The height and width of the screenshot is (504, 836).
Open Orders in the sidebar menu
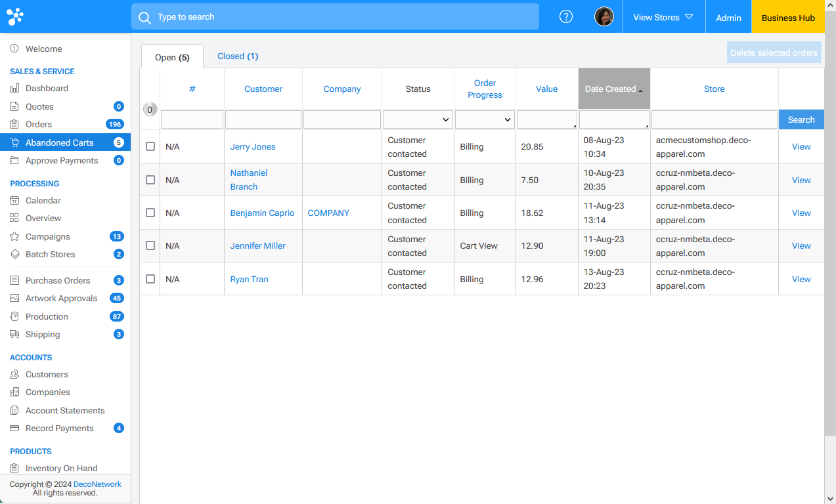click(x=39, y=125)
